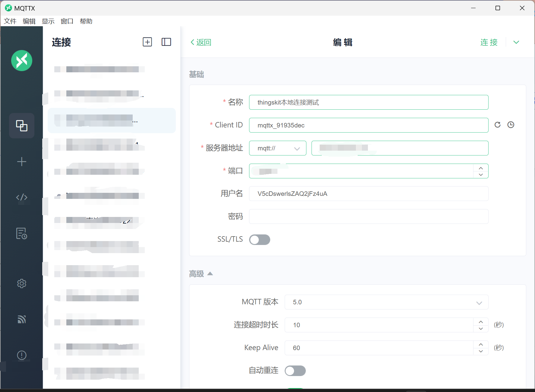
Task: Decrease 连接超时时长 value
Action: pos(481,328)
